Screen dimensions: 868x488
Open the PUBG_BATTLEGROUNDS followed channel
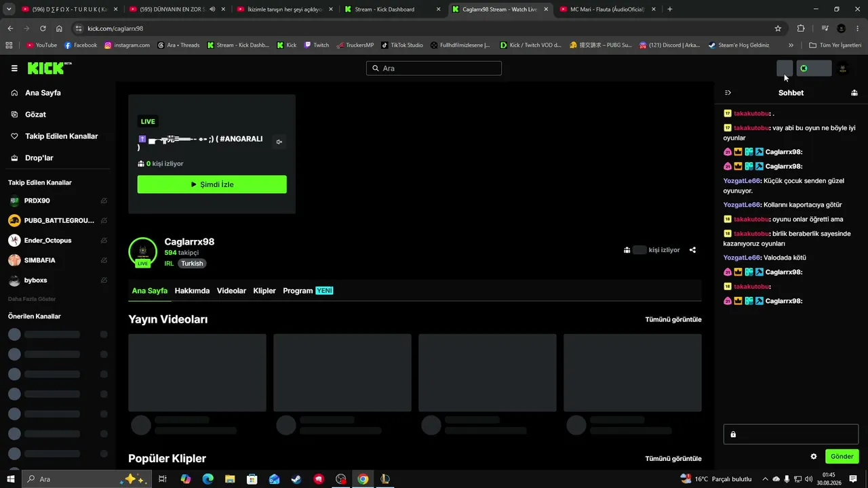58,221
